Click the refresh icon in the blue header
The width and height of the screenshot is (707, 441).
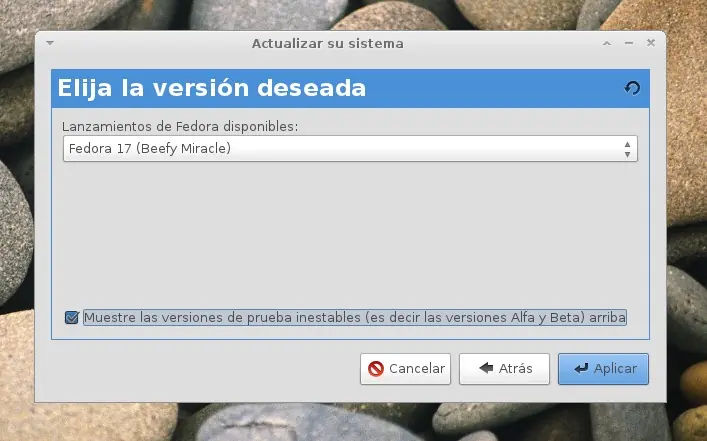click(x=632, y=88)
